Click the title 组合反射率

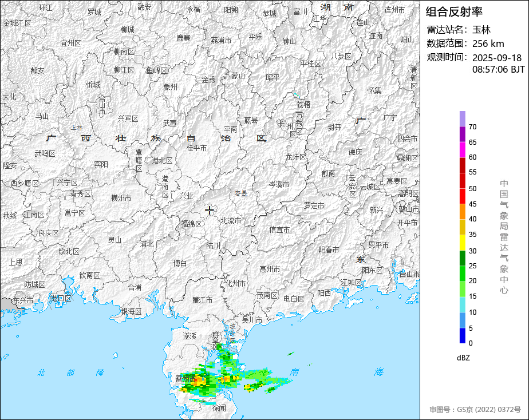pos(454,12)
